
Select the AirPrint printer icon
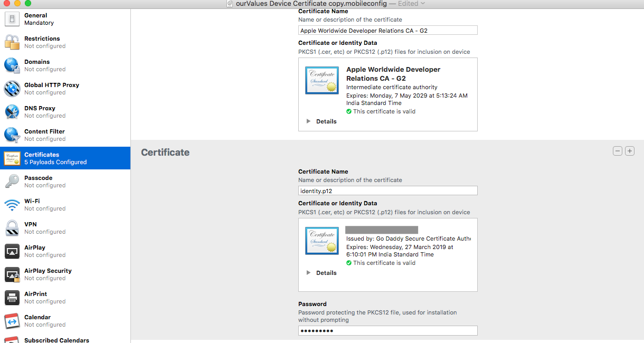pyautogui.click(x=12, y=298)
